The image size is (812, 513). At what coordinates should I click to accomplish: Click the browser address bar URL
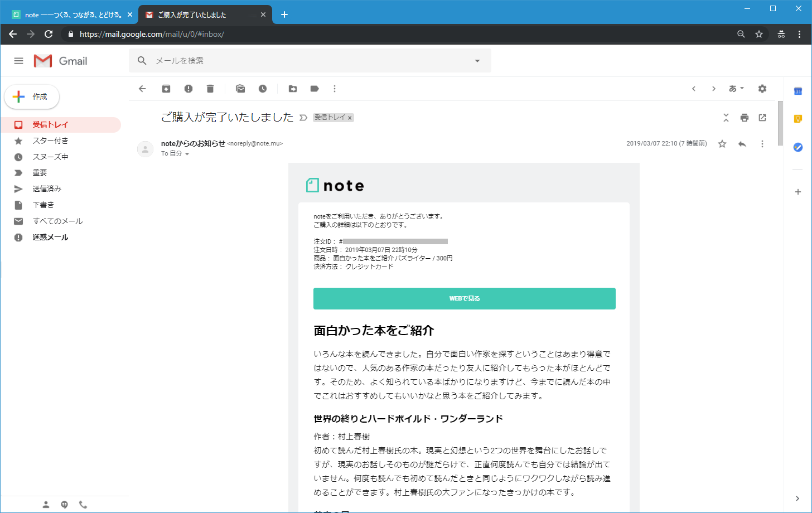(152, 34)
